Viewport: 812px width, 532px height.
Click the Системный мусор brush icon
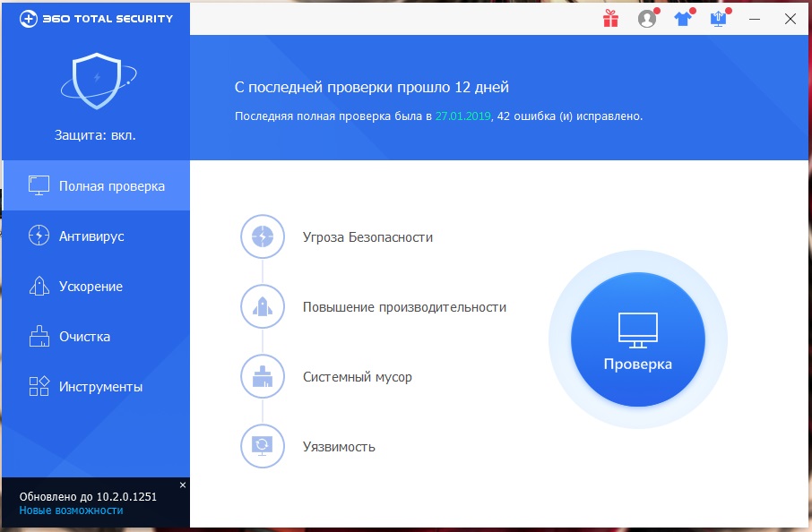263,376
